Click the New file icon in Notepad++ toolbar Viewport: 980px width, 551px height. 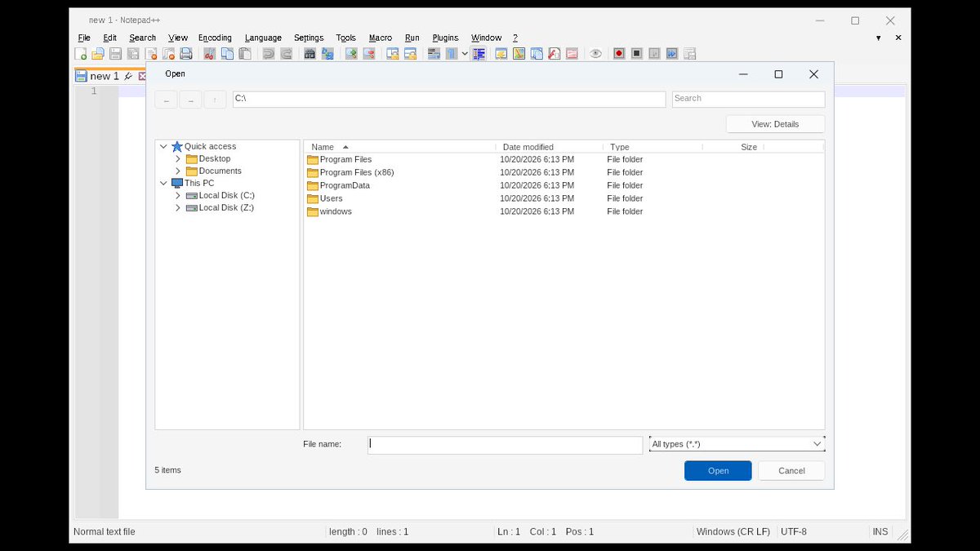click(81, 54)
